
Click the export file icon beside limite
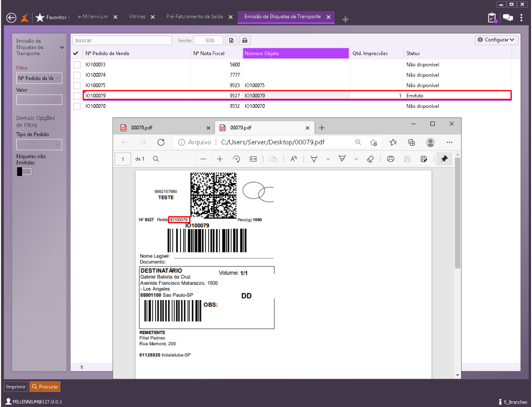tap(232, 41)
